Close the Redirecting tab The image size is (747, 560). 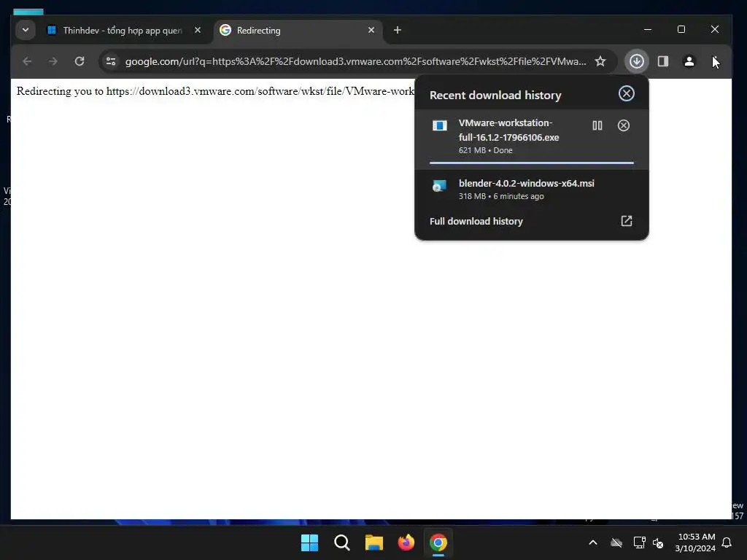click(371, 30)
